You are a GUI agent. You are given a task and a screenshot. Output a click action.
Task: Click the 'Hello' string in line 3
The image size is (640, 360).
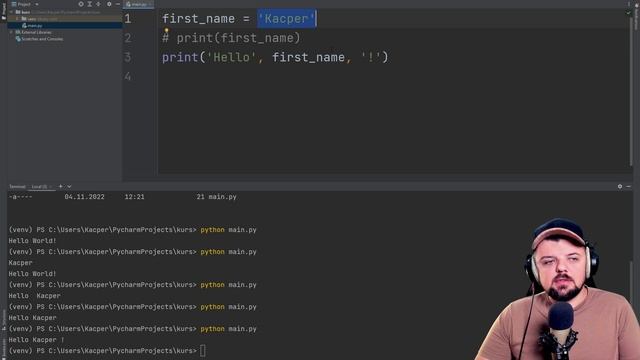click(x=231, y=57)
